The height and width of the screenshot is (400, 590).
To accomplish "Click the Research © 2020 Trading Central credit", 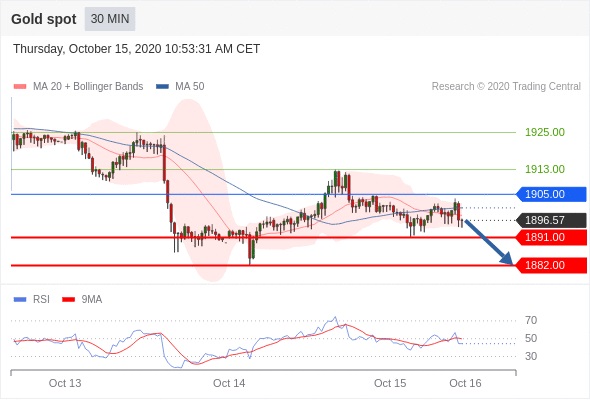I will click(506, 86).
